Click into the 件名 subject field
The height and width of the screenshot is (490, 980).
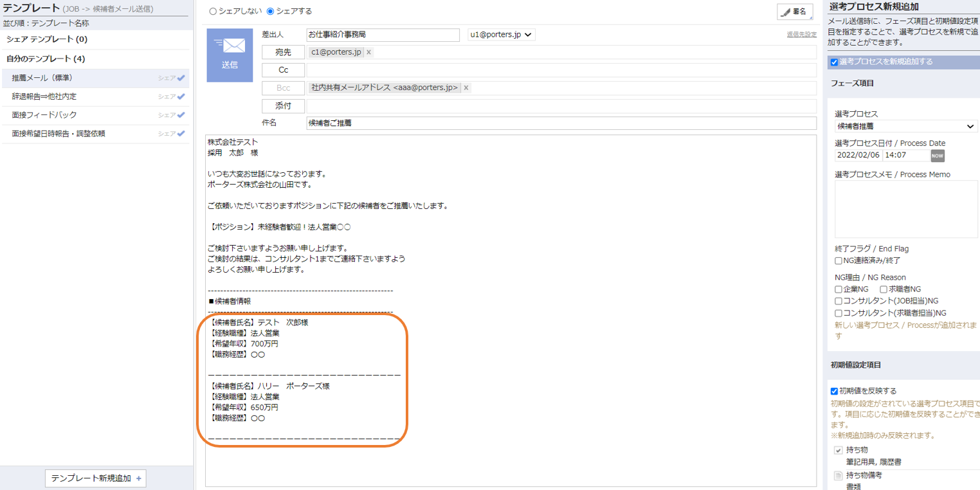point(561,123)
